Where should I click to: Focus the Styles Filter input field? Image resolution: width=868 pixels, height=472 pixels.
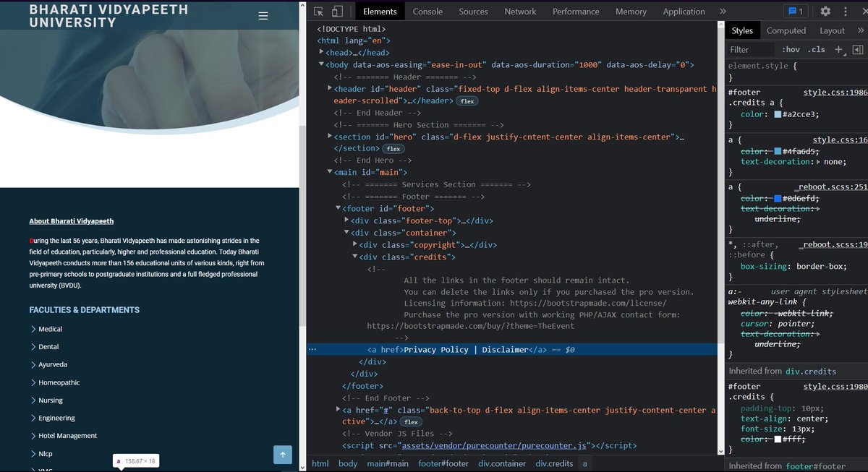click(751, 50)
